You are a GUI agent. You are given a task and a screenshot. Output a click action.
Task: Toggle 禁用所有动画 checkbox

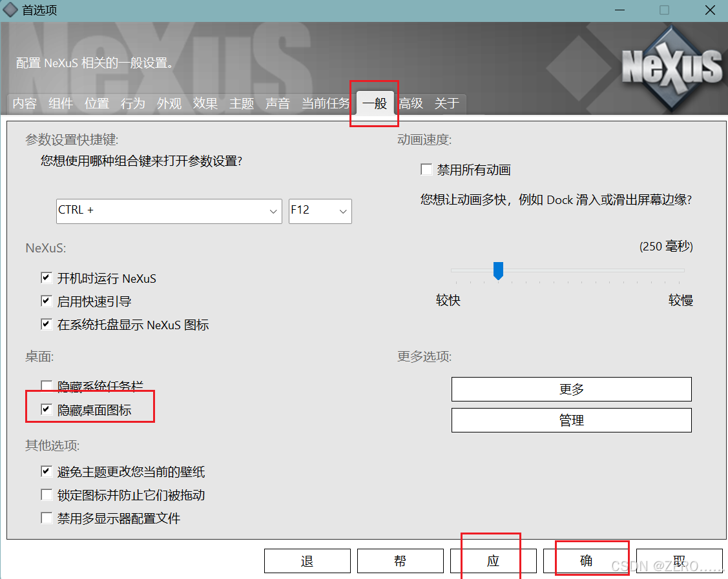(426, 169)
